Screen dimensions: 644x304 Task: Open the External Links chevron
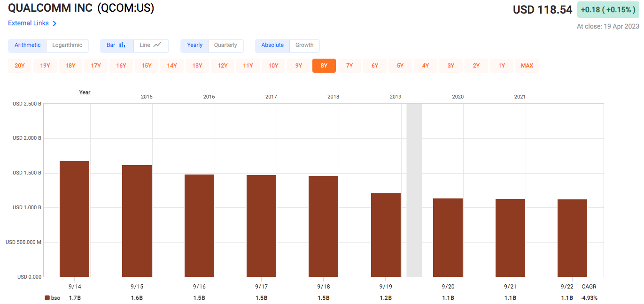click(x=55, y=23)
